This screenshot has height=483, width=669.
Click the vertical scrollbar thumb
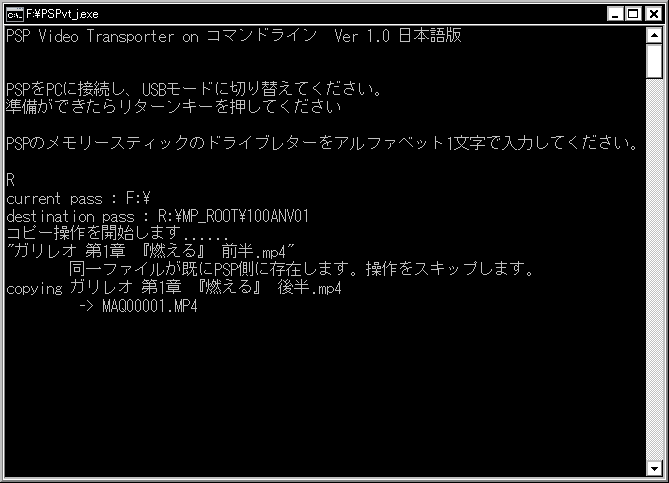pos(654,61)
